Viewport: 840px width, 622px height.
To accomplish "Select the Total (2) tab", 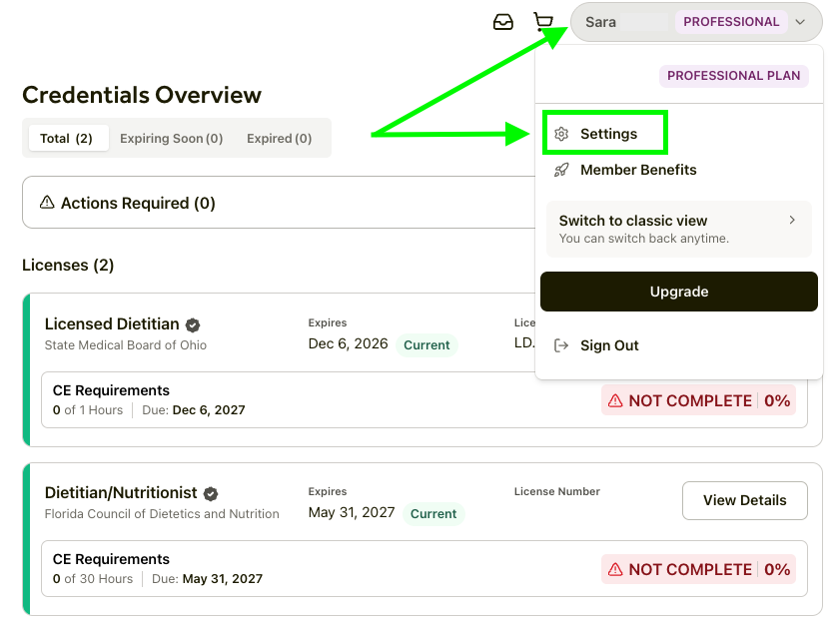I will click(66, 139).
